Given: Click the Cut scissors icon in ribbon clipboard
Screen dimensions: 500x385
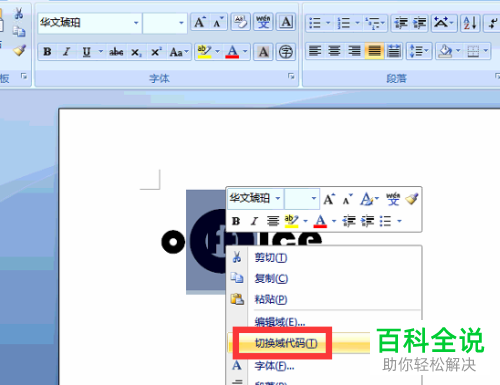Looking at the screenshot, I should (x=19, y=13).
